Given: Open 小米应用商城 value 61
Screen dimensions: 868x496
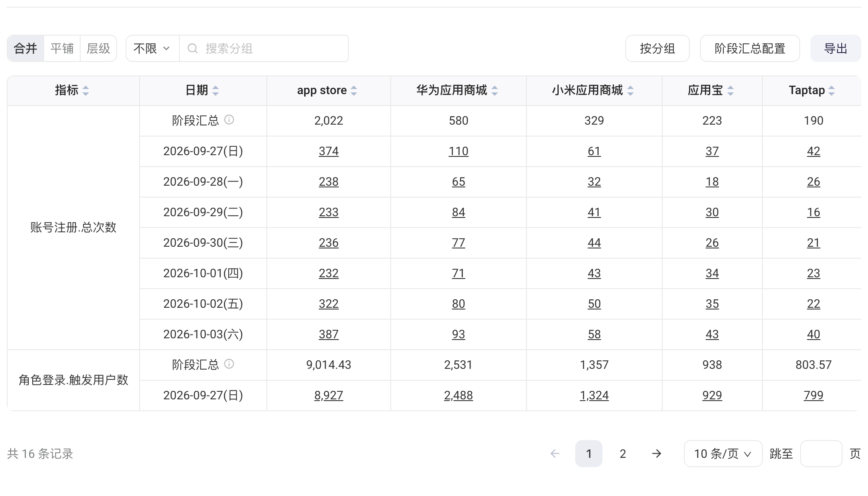Looking at the screenshot, I should 594,151.
